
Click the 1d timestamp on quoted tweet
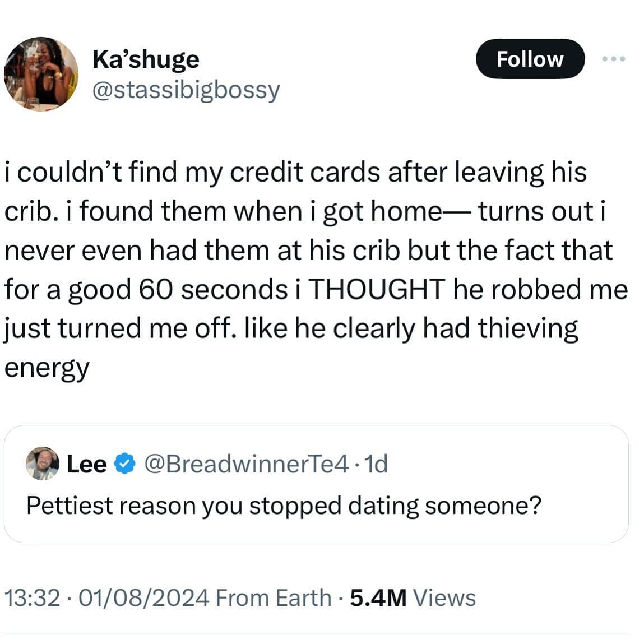point(376,464)
